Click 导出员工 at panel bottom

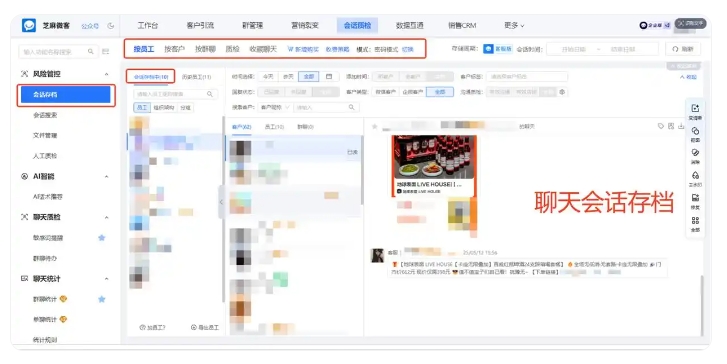click(205, 327)
